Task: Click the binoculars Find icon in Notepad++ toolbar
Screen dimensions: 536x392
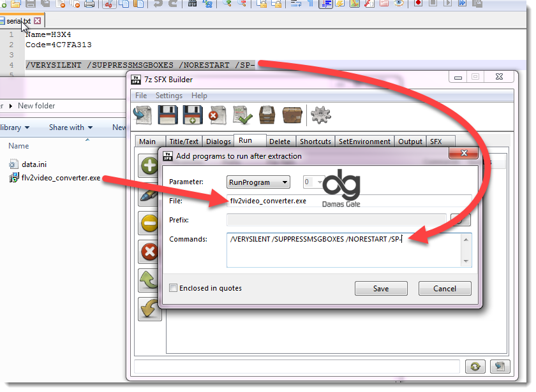Action: (x=193, y=4)
